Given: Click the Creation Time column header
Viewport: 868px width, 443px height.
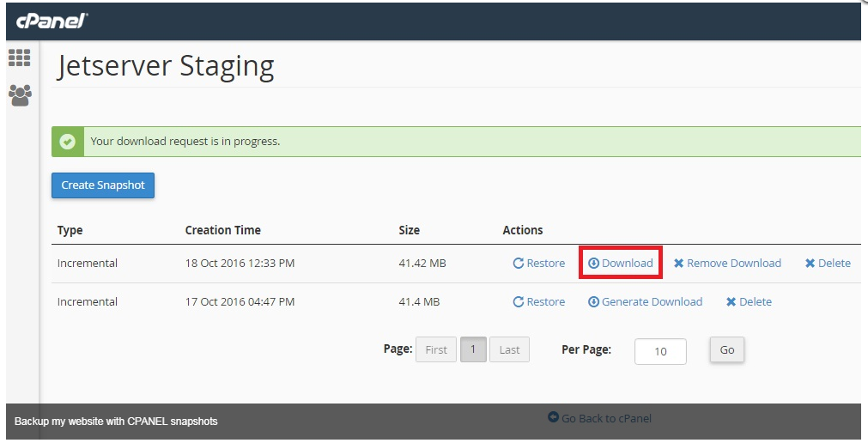Looking at the screenshot, I should [222, 230].
